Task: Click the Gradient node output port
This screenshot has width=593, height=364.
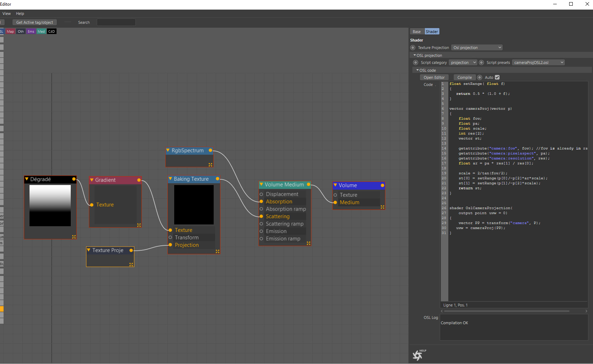Action: tap(139, 180)
